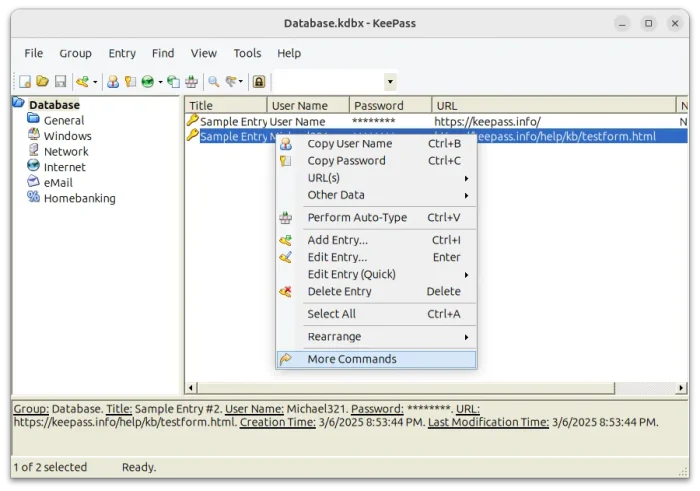Click the Homebanking percent icon
This screenshot has width=700, height=491.
[33, 196]
